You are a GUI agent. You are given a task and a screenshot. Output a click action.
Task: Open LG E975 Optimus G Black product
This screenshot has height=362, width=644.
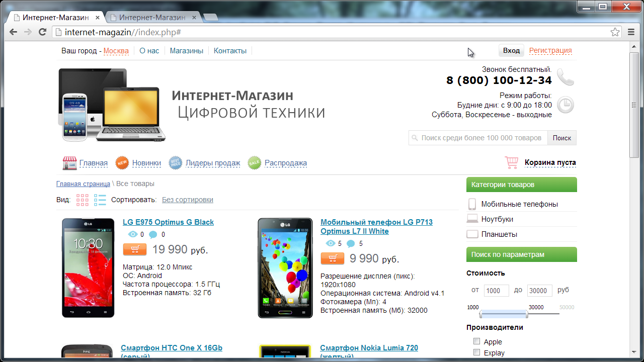168,222
